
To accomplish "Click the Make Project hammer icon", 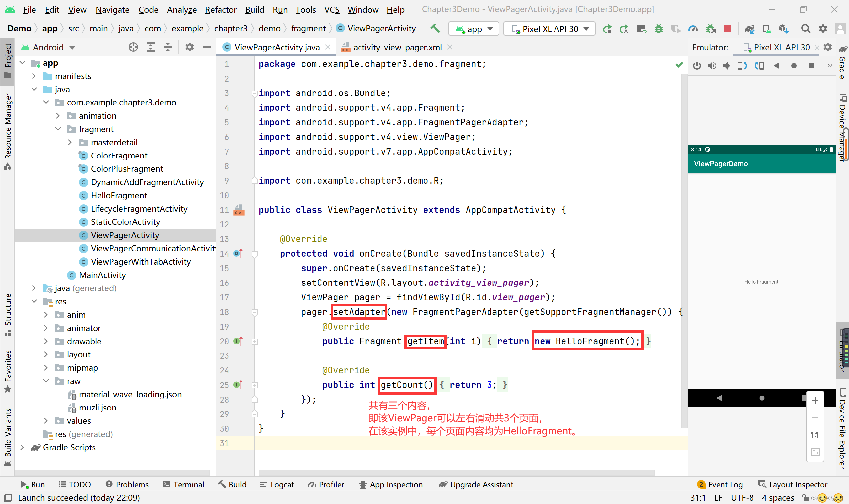I will coord(435,29).
